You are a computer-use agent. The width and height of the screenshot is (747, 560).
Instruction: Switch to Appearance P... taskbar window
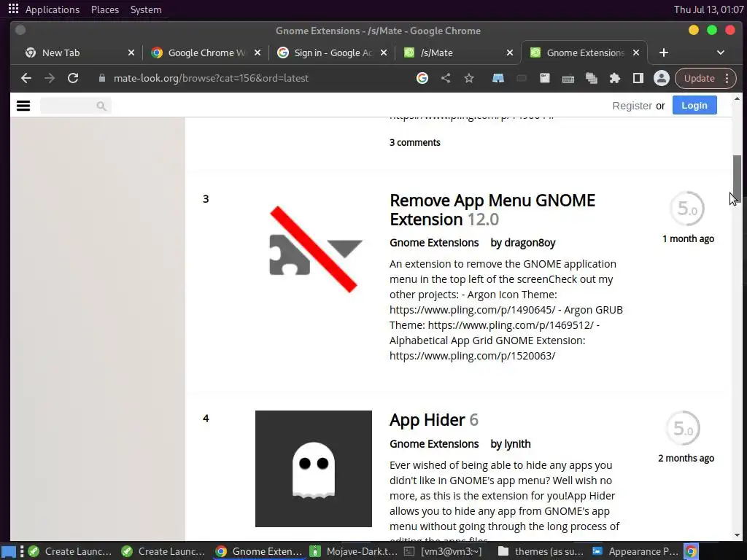pos(635,551)
